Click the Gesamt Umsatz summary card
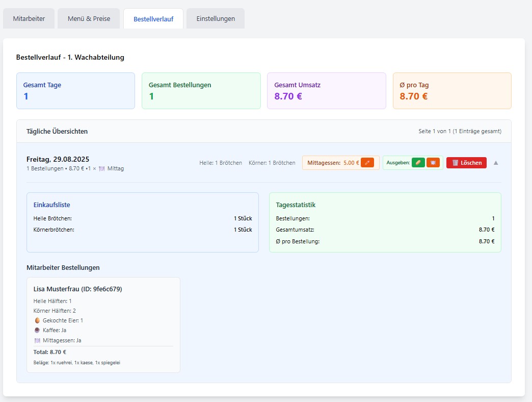Viewport: 532px width, 402px height. click(x=326, y=91)
